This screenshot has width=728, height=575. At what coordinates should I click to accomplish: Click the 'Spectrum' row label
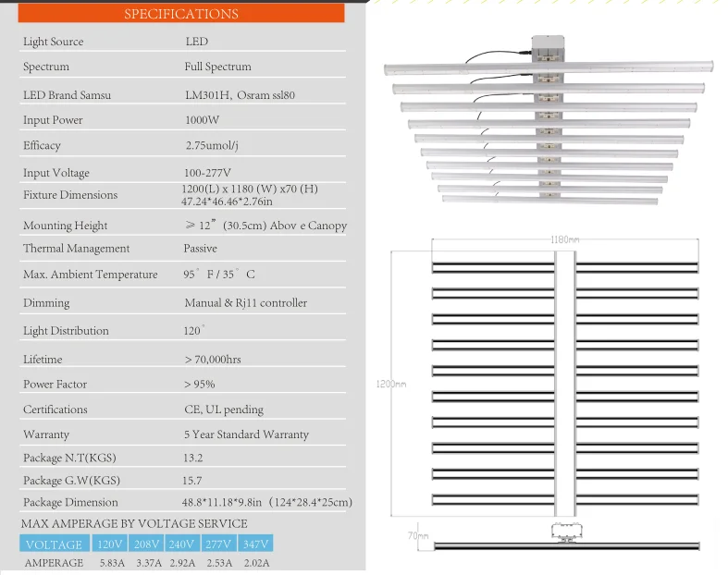point(46,67)
